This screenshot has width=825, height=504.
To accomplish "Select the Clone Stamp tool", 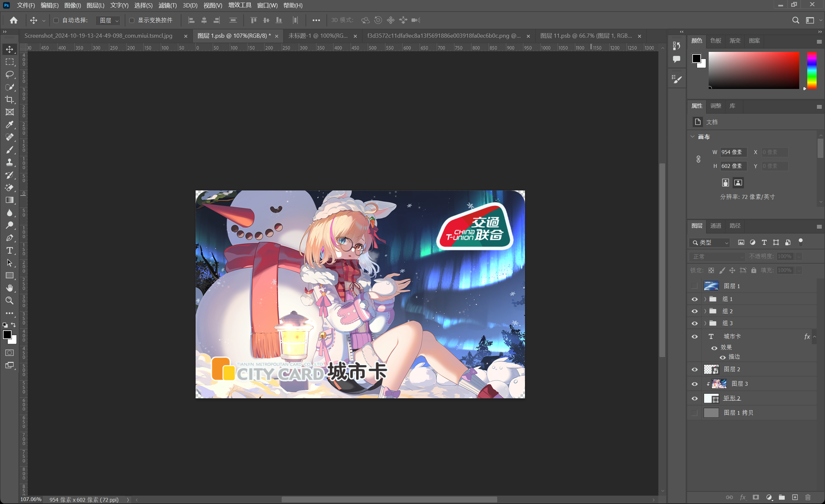I will (x=9, y=162).
